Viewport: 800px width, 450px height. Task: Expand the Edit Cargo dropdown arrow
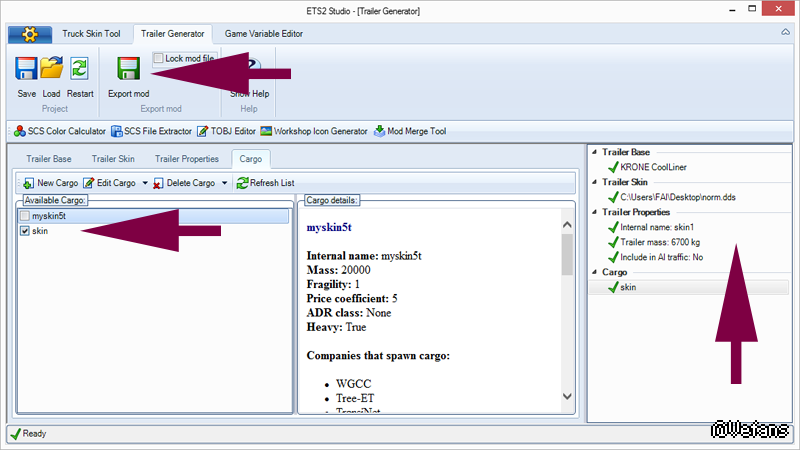(x=145, y=184)
